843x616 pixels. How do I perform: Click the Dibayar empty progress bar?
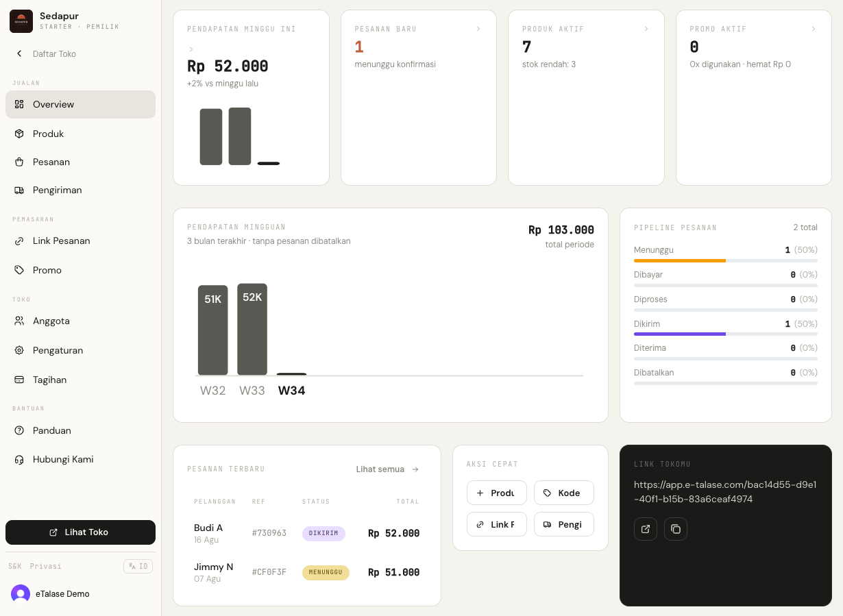pyautogui.click(x=726, y=285)
